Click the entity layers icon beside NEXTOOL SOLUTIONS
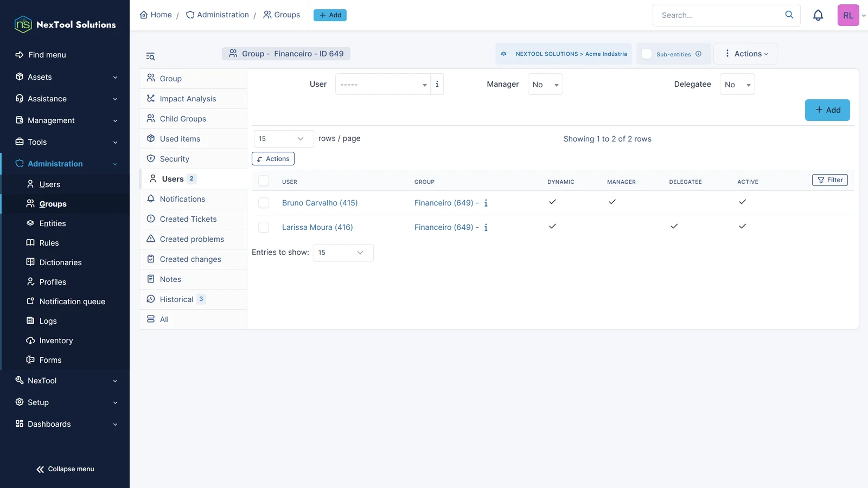868x488 pixels. pyautogui.click(x=503, y=54)
